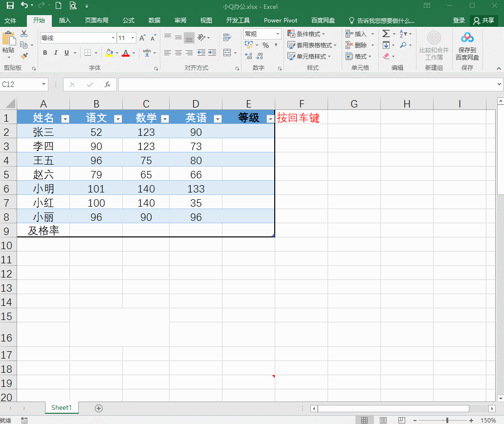Viewport: 504px width, 424px height.
Task: Click the 共享 share button
Action: point(483,21)
